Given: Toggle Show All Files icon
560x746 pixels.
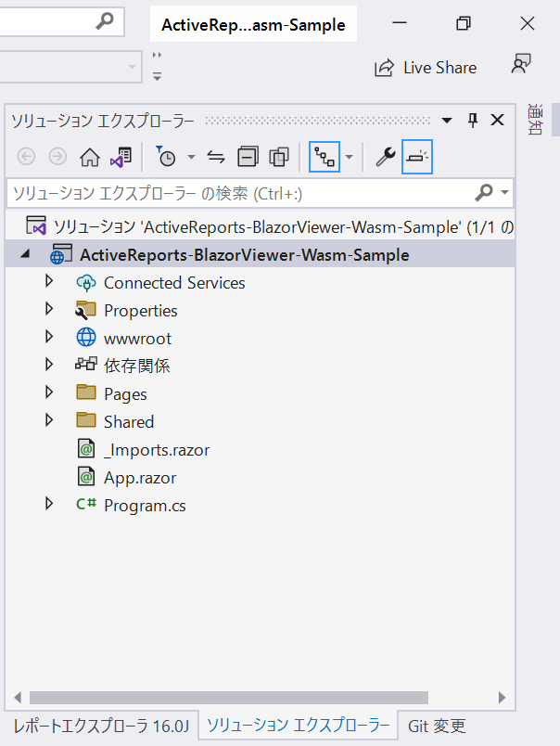Looking at the screenshot, I should pos(279,157).
